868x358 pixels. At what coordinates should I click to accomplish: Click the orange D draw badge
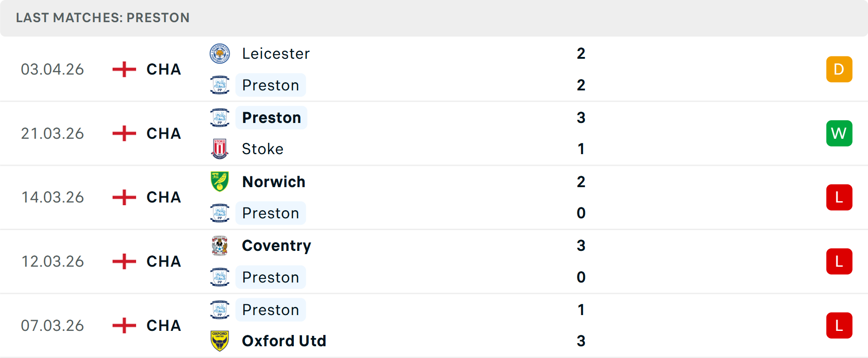(x=839, y=69)
